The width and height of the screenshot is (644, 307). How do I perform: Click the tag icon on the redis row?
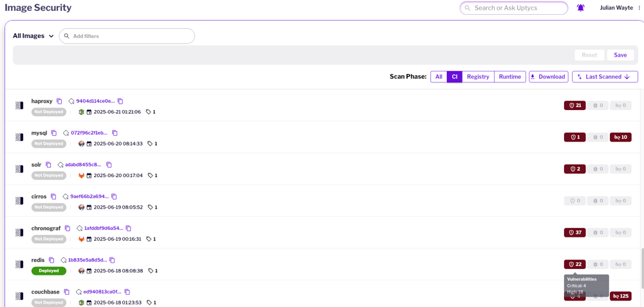150,271
